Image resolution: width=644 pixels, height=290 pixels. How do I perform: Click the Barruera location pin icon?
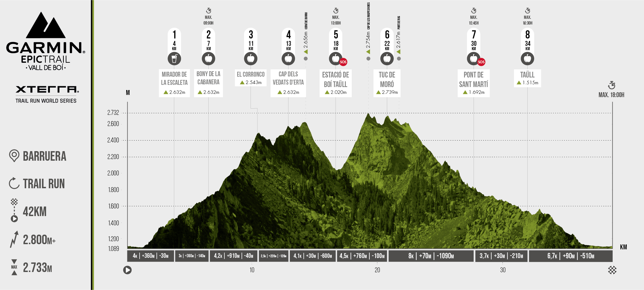(14, 156)
